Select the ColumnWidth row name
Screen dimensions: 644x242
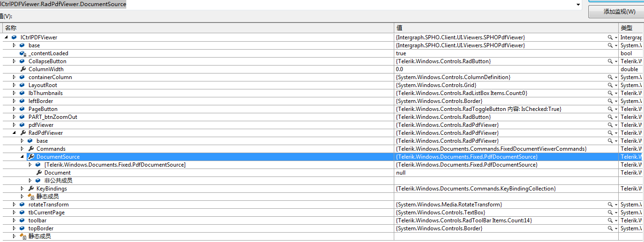(46, 69)
